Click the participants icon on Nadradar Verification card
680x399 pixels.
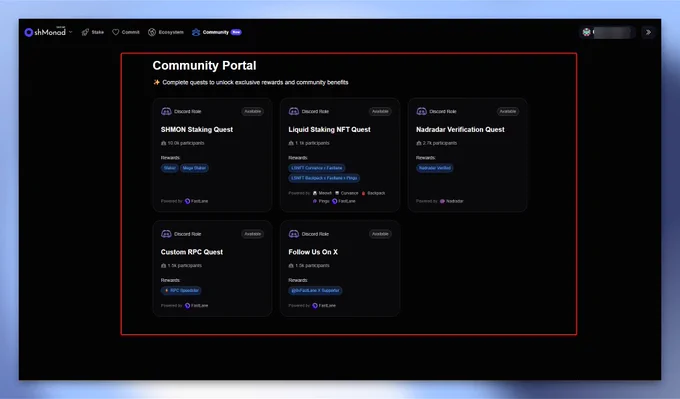[419, 143]
